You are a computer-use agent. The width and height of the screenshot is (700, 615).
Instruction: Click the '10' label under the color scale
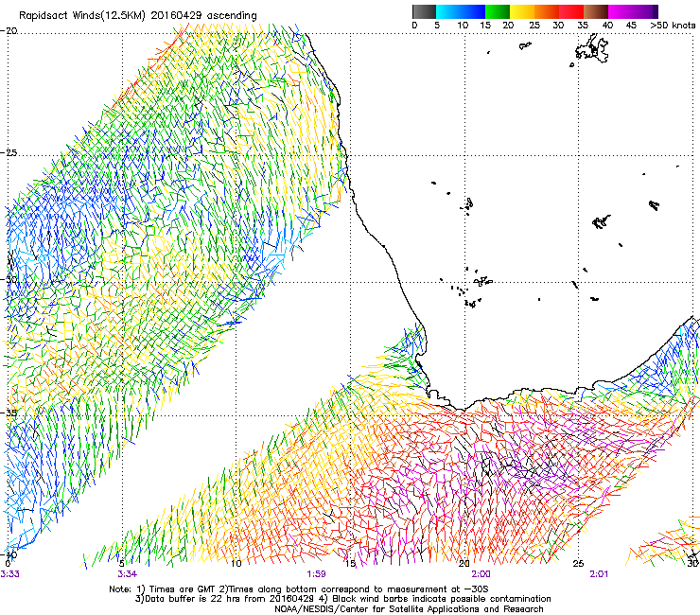point(463,26)
